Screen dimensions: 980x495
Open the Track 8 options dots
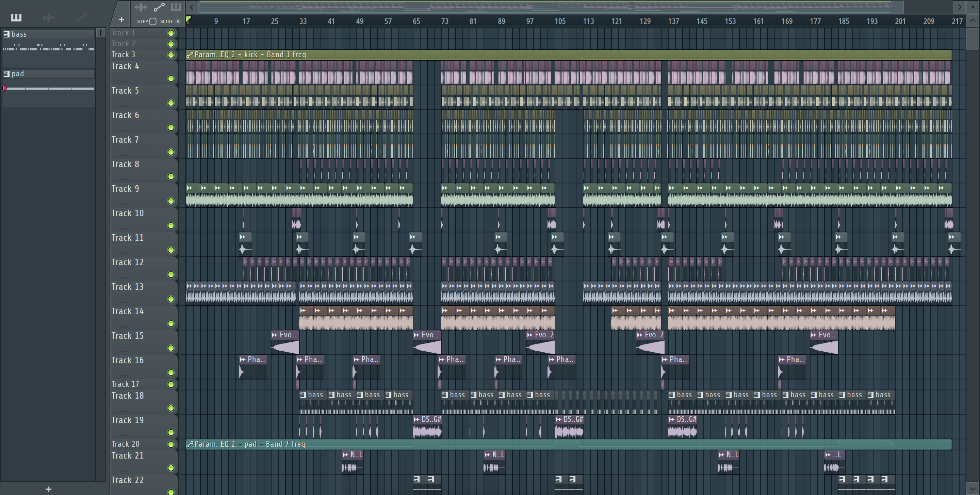pyautogui.click(x=123, y=179)
